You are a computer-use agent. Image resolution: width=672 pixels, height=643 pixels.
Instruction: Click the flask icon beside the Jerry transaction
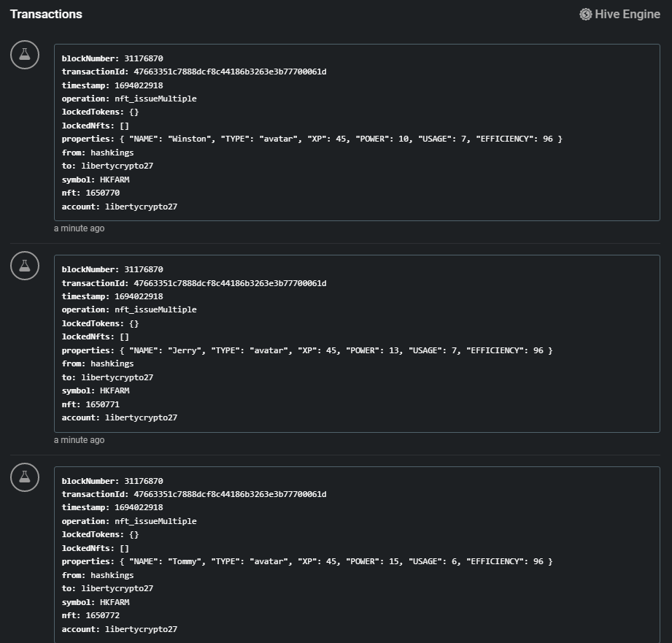click(25, 266)
